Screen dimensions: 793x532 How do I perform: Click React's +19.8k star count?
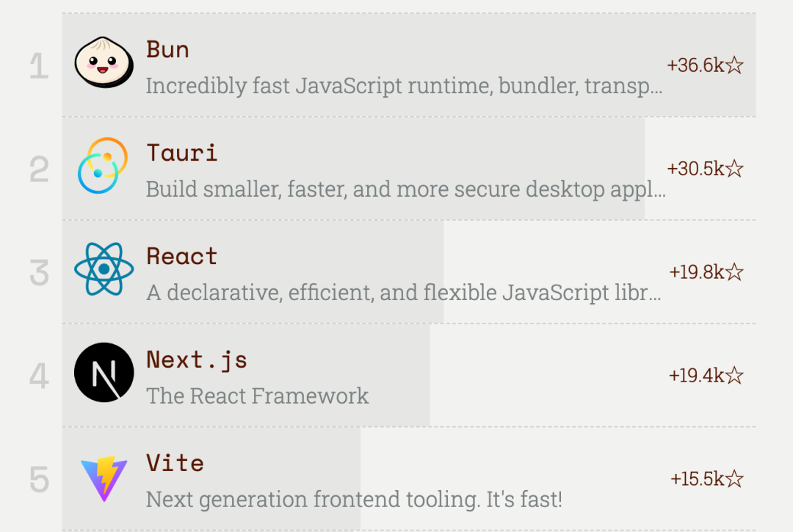coord(706,273)
